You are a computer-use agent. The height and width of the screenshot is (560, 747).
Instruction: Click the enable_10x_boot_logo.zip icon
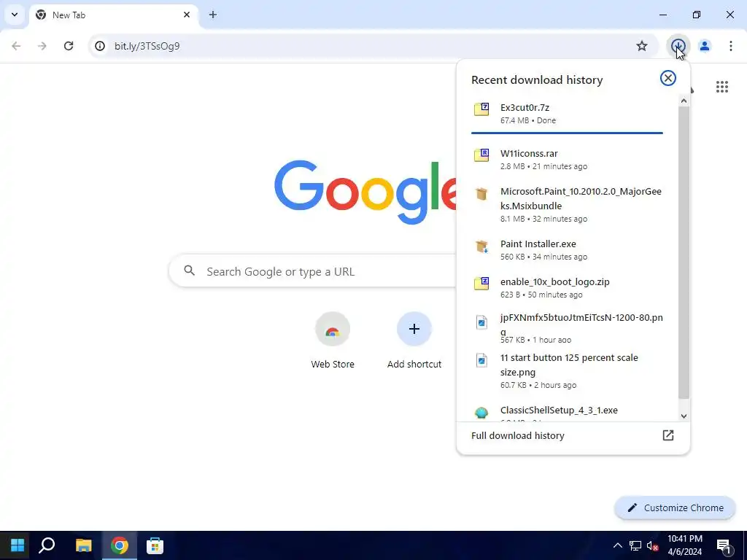point(481,283)
